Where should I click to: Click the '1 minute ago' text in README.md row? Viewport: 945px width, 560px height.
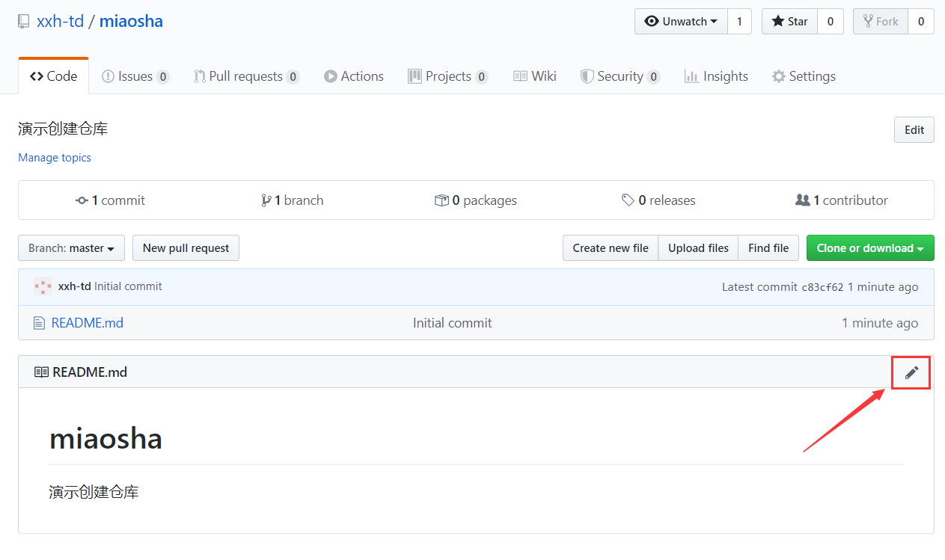click(x=880, y=323)
